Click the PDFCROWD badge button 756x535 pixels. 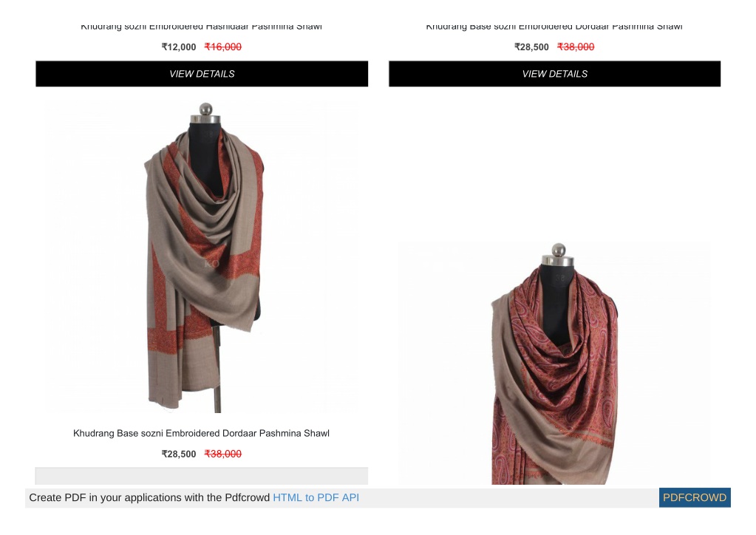(x=695, y=497)
